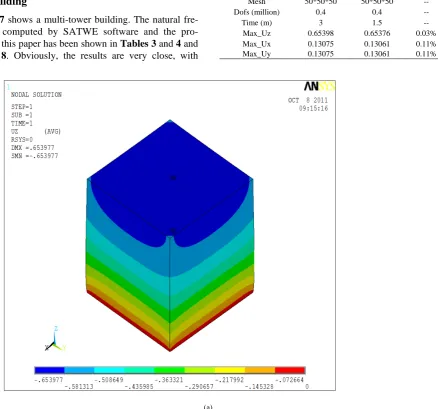The height and width of the screenshot is (409, 438).
Task: Click legend value "-.145328"
Action: pos(259,386)
